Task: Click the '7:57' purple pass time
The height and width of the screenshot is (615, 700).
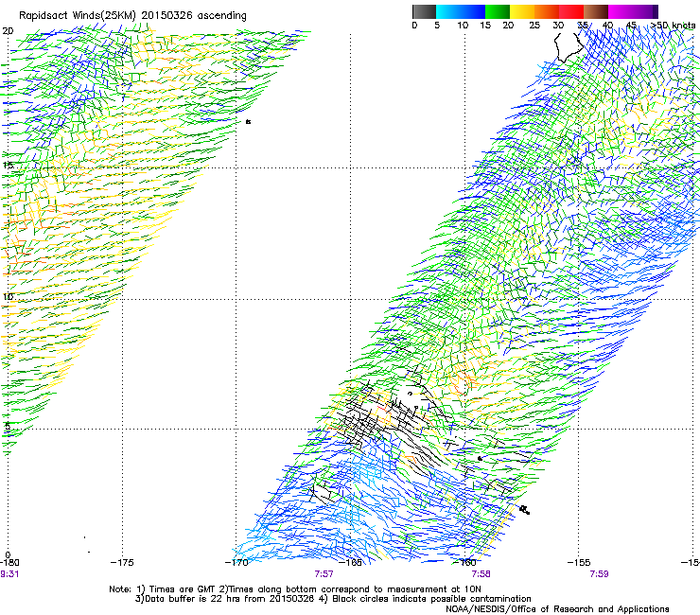Action: 324,574
